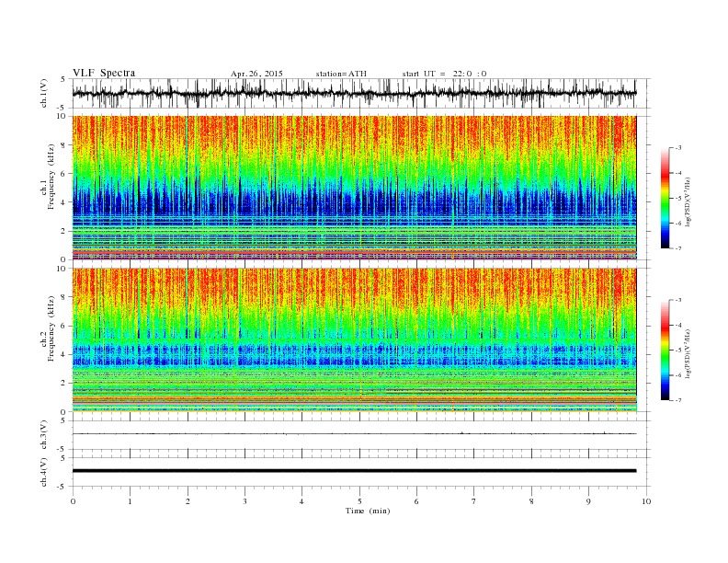Click the "-7" label on ch.2 colorbar
The image size is (728, 563).
677,400
